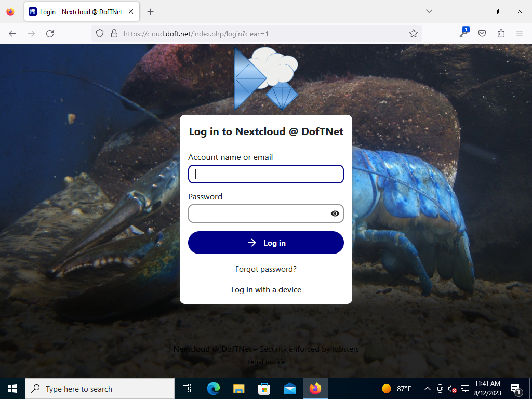Open Microsoft Store from the taskbar

(x=264, y=389)
